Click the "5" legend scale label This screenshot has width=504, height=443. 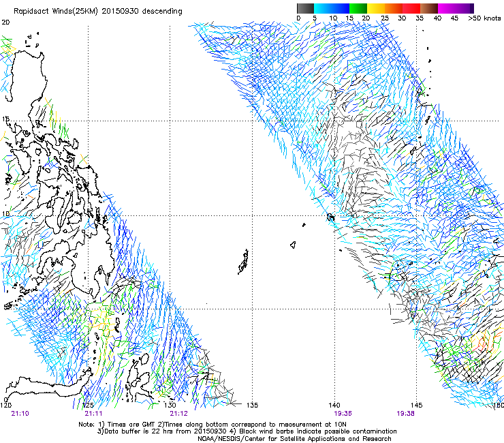pos(315,18)
